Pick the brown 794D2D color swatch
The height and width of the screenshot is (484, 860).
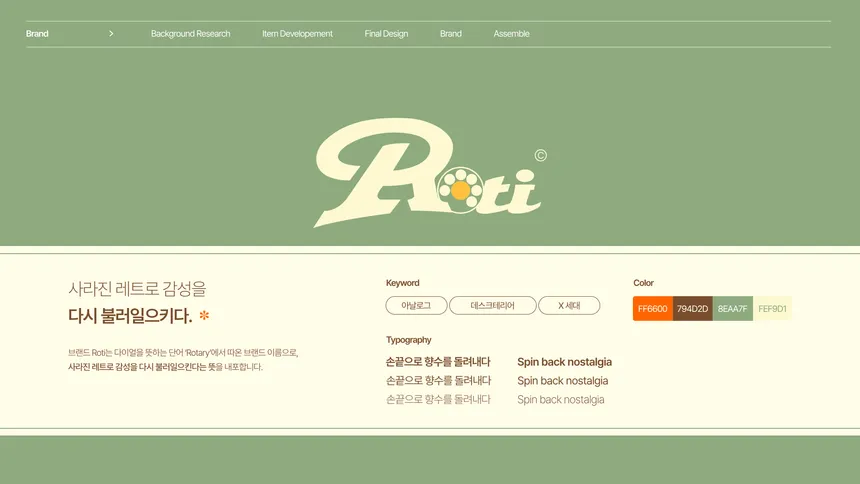pos(693,308)
